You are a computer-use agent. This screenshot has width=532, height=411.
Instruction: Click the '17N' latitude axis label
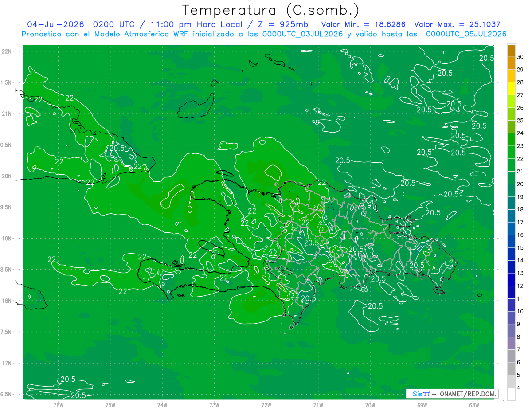(x=7, y=363)
